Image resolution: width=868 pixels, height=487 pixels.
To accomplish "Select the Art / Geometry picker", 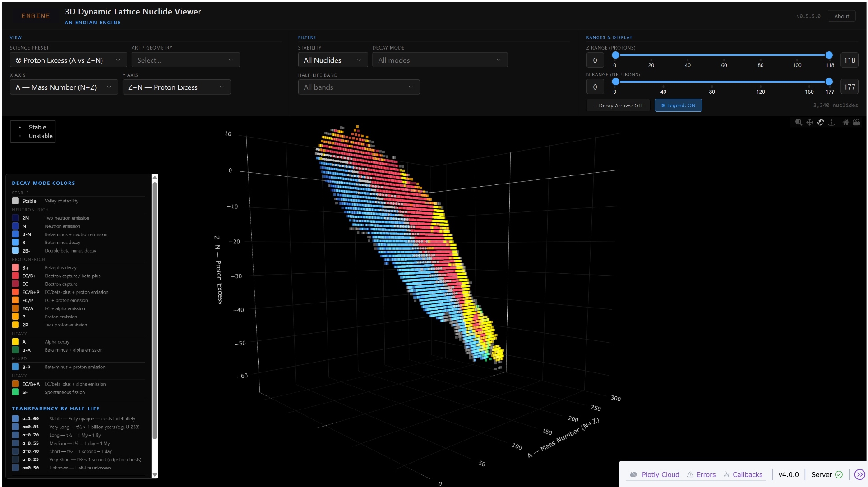I will (x=185, y=60).
